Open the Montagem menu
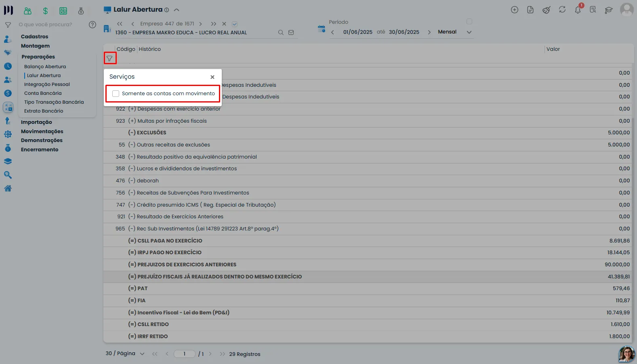This screenshot has width=637, height=364. (36, 46)
